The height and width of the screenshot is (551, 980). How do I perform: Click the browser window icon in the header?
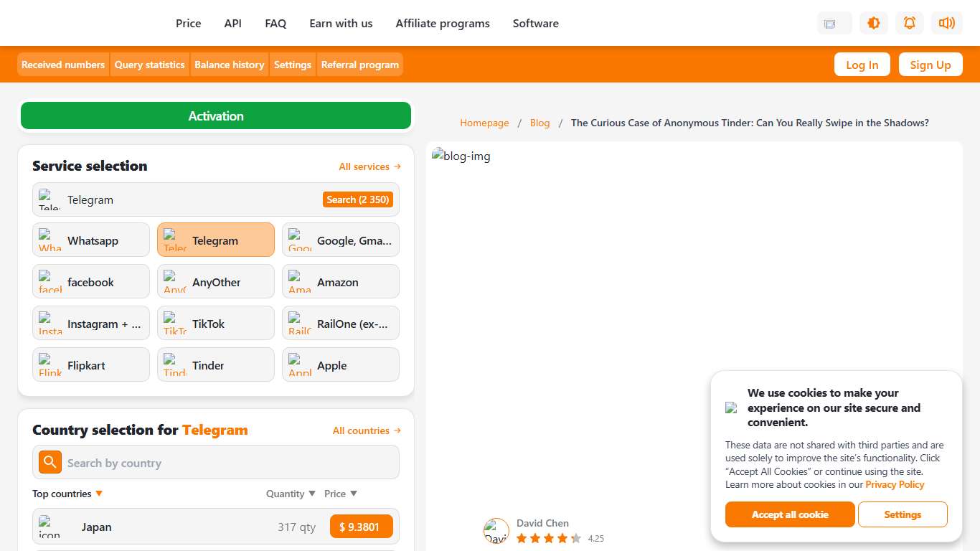[x=834, y=23]
